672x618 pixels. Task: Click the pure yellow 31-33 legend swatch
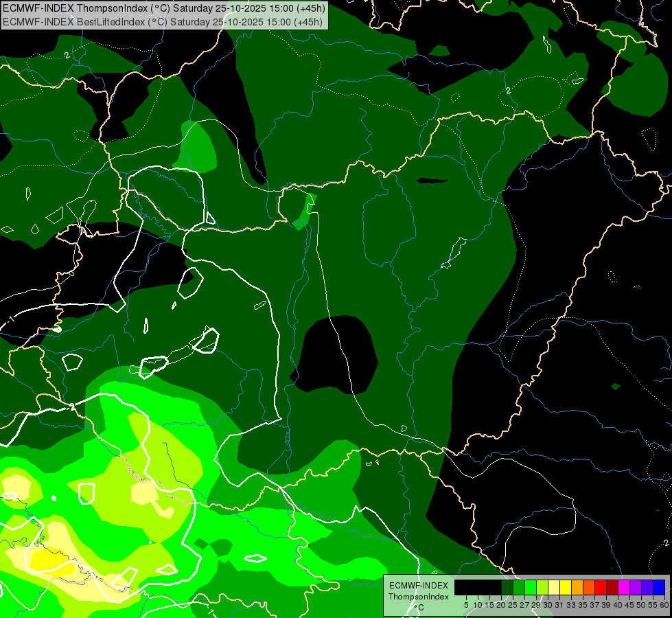tap(566, 587)
